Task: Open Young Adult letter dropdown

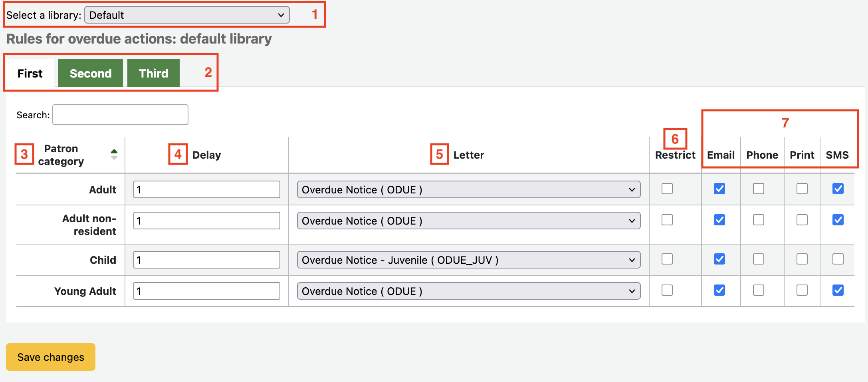Action: [x=468, y=291]
